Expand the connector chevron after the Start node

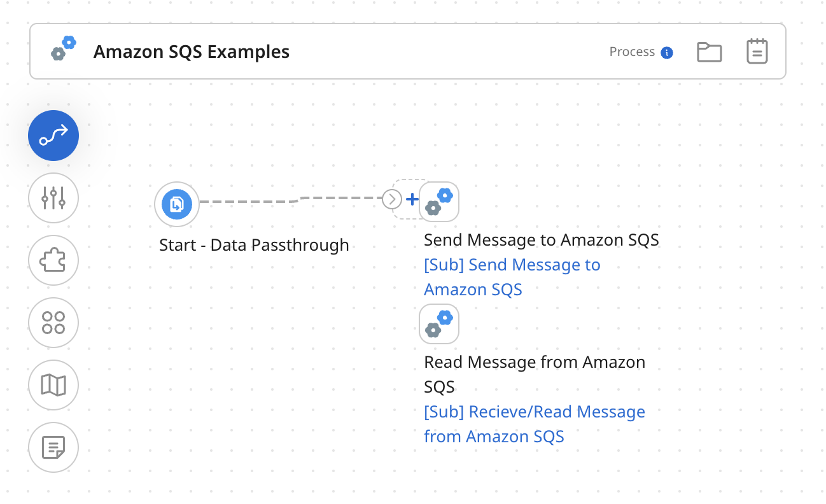click(x=392, y=199)
